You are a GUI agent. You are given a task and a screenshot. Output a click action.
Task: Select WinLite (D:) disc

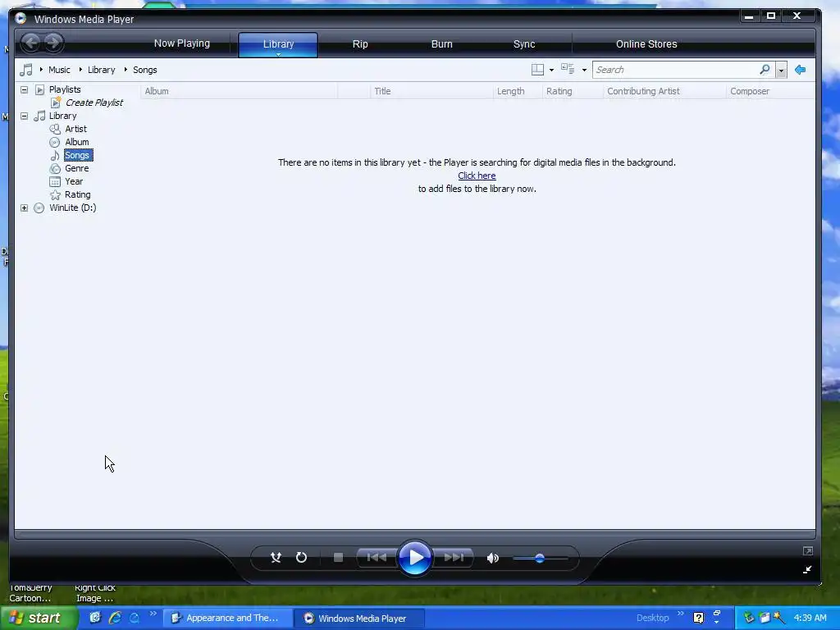click(73, 208)
